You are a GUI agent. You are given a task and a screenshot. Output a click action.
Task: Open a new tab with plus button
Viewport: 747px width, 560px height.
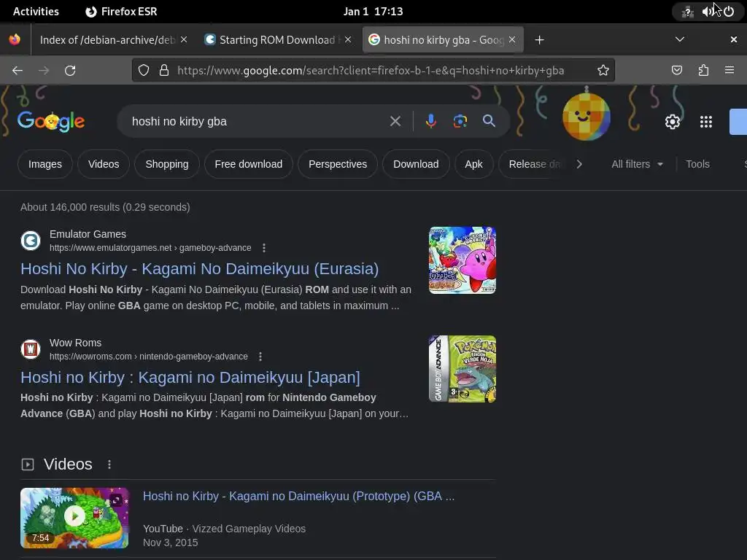click(x=539, y=40)
